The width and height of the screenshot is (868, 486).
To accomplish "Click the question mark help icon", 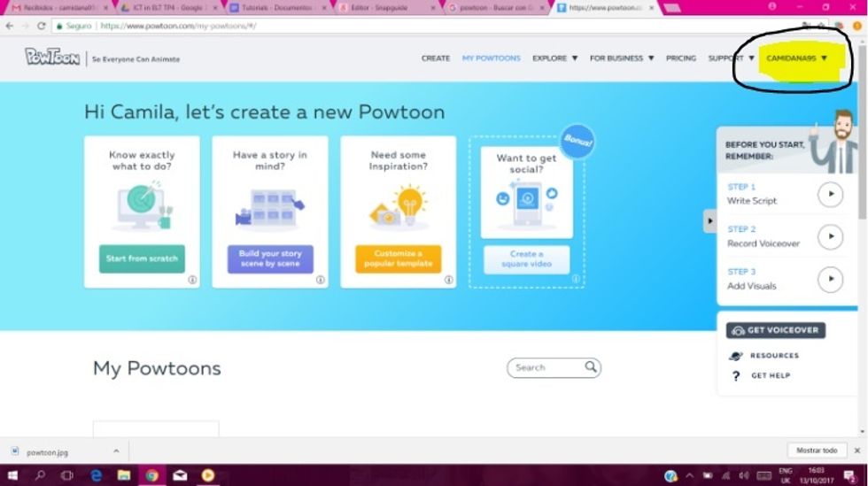I will coord(736,376).
